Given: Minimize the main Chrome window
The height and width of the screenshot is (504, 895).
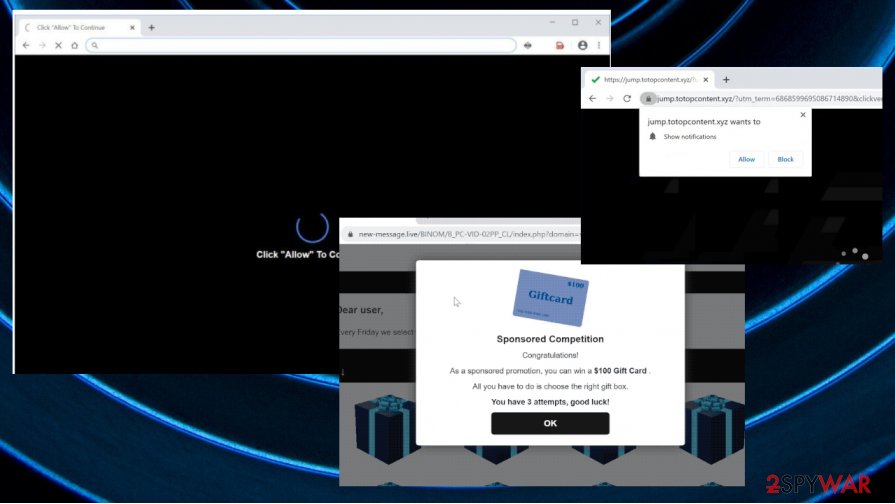Looking at the screenshot, I should [552, 22].
